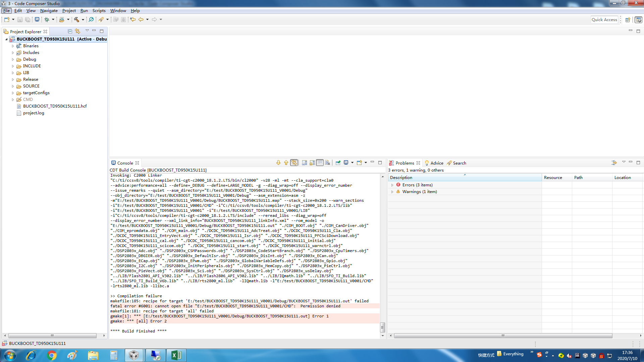Open Search with the magnifier toolbar icon
This screenshot has width=644, height=362.
coord(91,19)
